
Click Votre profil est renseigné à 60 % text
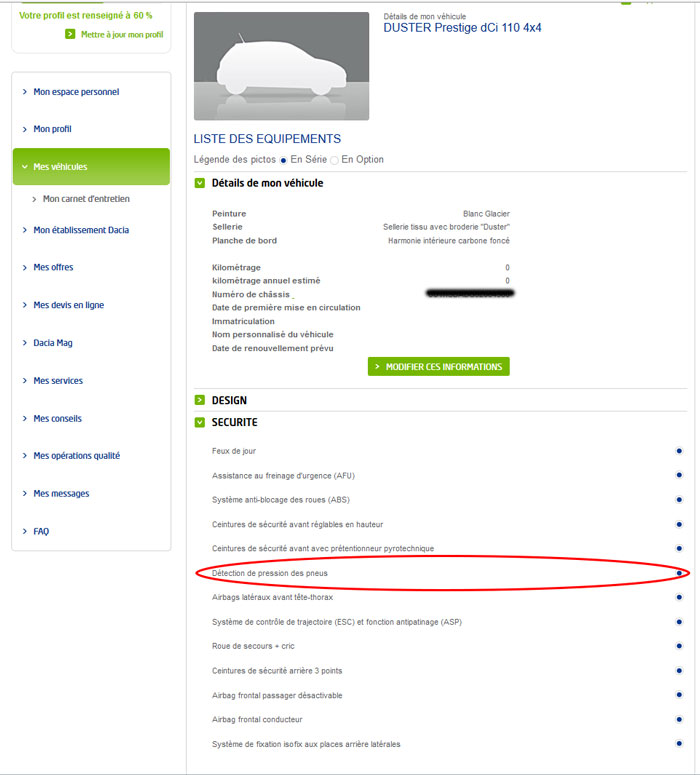[x=86, y=15]
